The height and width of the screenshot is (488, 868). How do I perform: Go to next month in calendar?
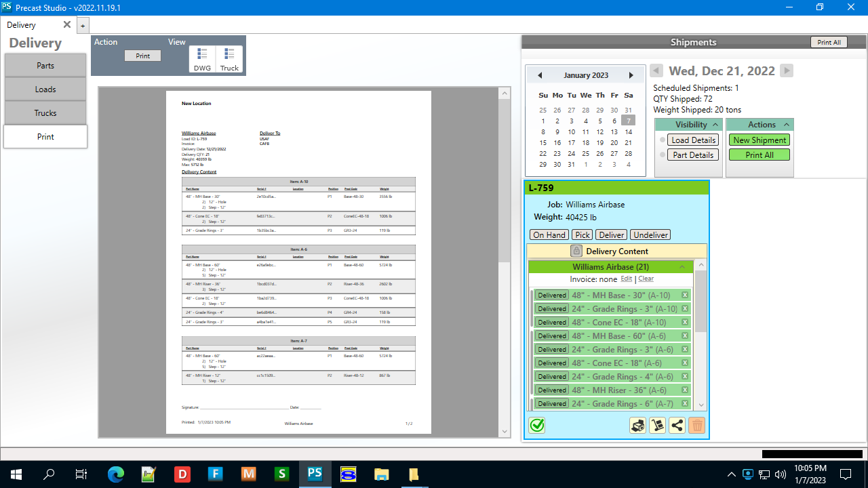tap(631, 75)
